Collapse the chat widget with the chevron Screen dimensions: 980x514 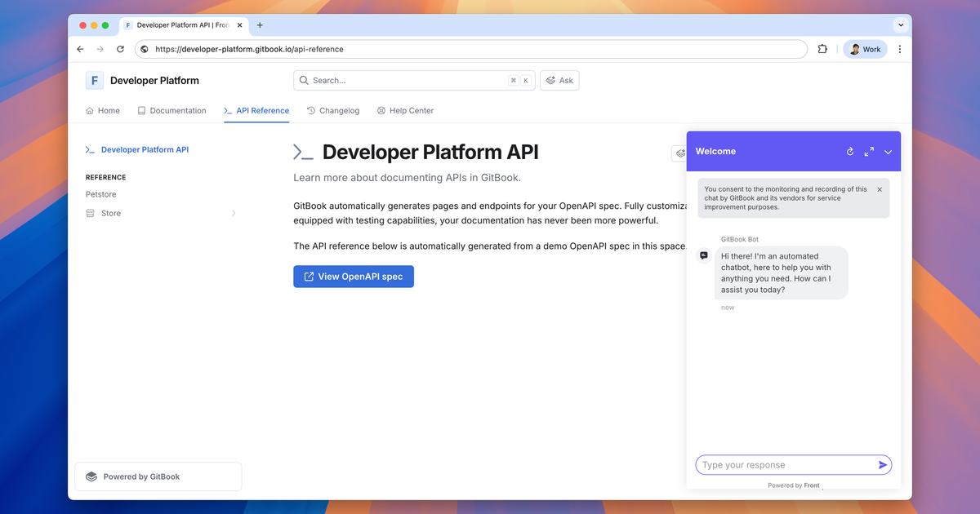888,151
